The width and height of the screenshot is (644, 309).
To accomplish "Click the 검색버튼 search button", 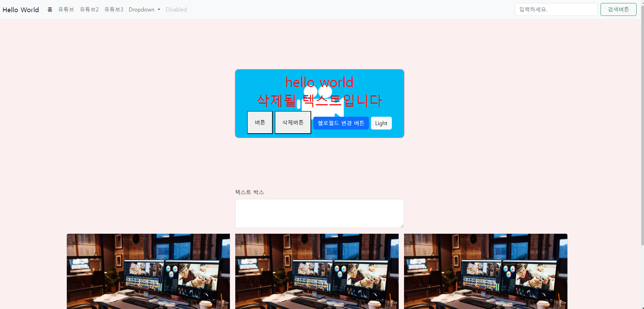I will pyautogui.click(x=618, y=9).
